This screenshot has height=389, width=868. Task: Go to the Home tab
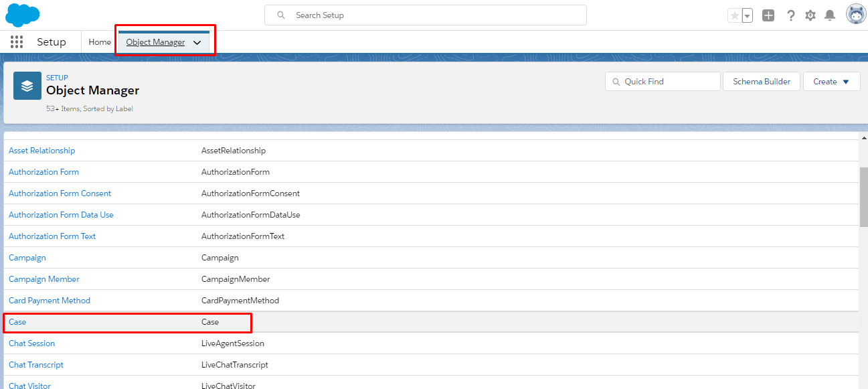100,42
